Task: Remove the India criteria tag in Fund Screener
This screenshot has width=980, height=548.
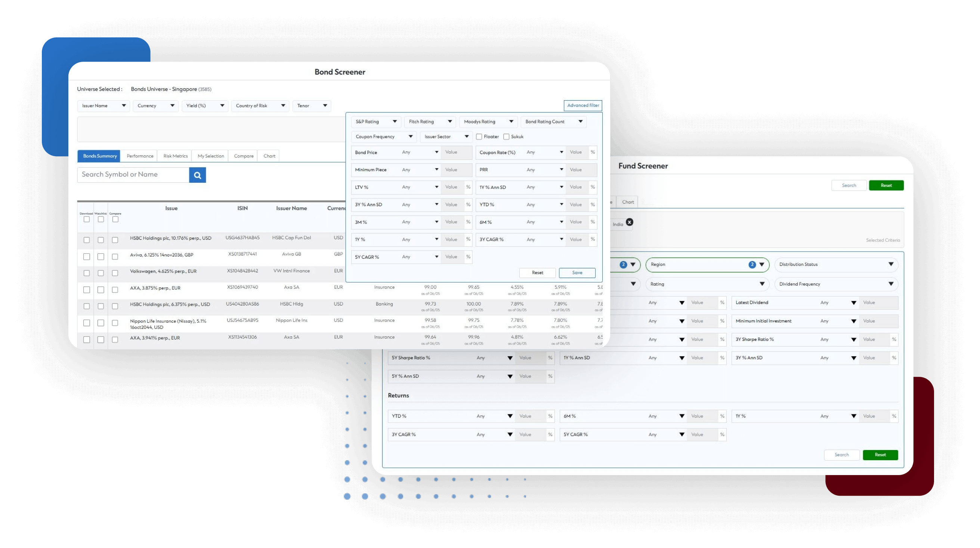Action: click(x=630, y=222)
